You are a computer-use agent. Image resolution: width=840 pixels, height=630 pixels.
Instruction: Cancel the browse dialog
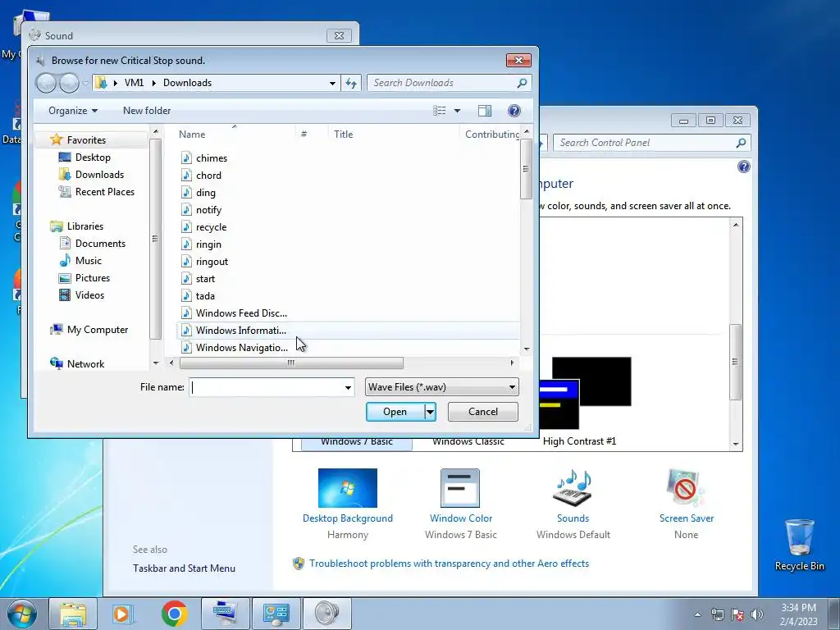(x=482, y=412)
